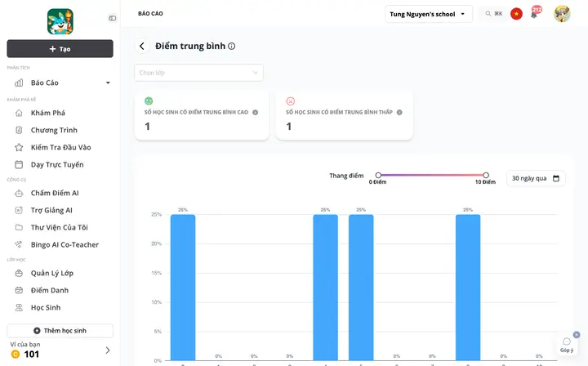The width and height of the screenshot is (588, 366).
Task: Click Trợ Giảng AI icon
Action: pos(19,211)
